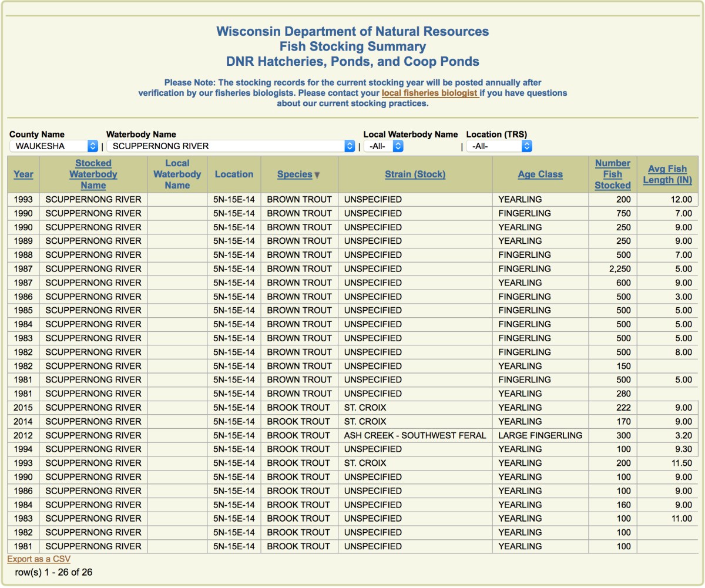The height and width of the screenshot is (588, 705).
Task: Open the County Name dropdown showing WAUKESHA
Action: coord(53,146)
